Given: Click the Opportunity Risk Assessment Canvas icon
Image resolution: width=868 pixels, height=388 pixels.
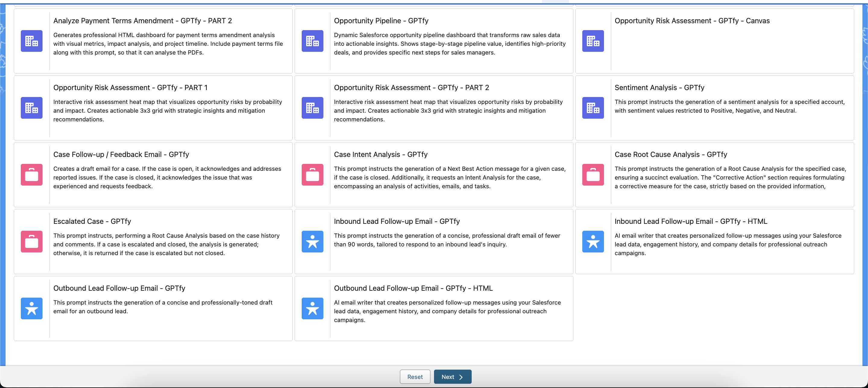Looking at the screenshot, I should pos(593,41).
